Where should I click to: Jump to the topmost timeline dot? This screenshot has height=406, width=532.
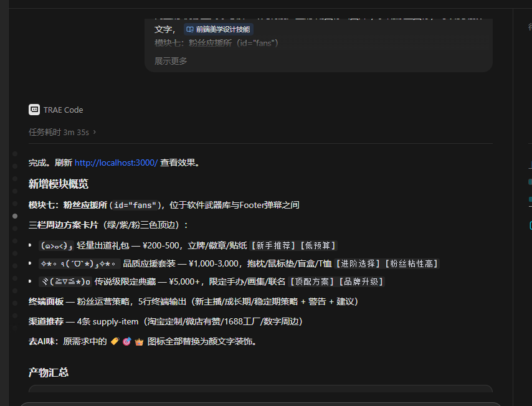(x=15, y=154)
